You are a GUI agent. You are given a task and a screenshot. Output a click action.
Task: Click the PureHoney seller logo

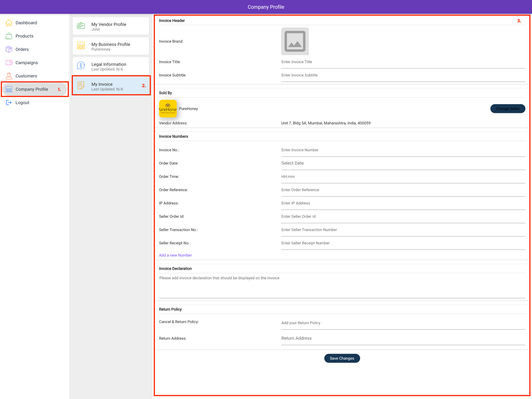point(168,109)
